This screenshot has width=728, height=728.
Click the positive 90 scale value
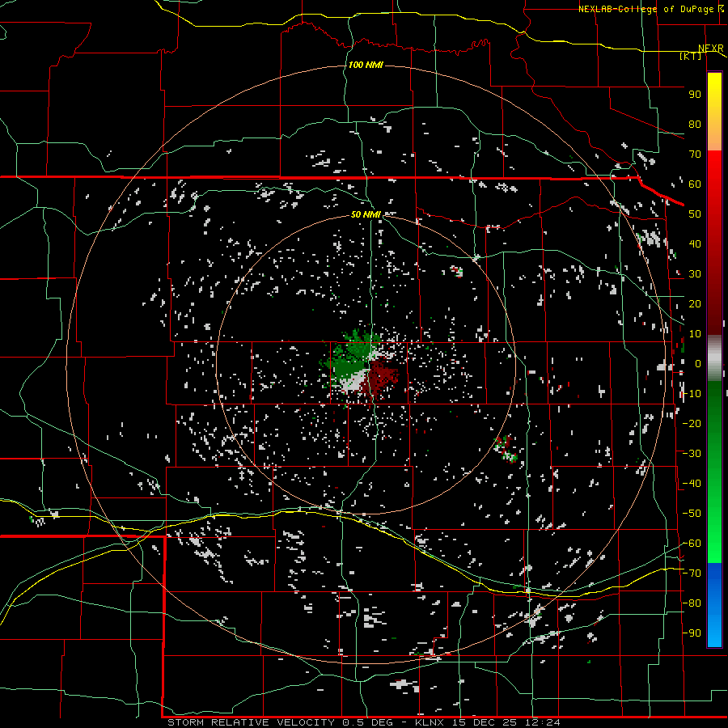pos(695,95)
